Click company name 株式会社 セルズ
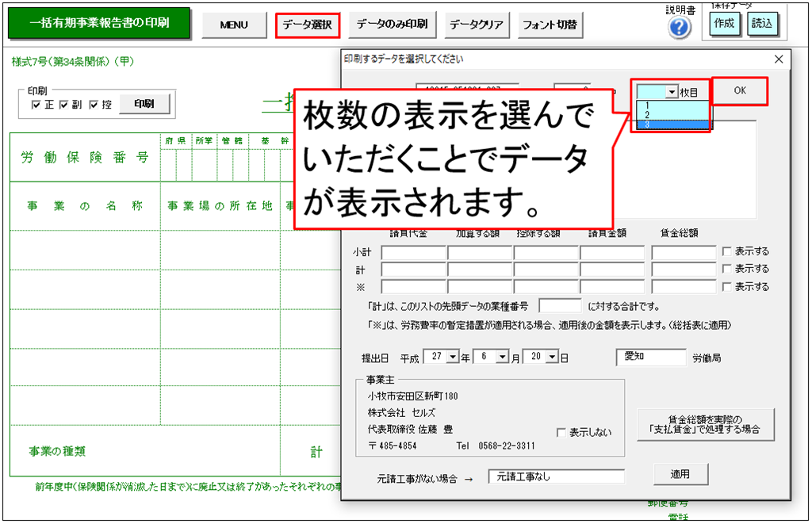The width and height of the screenshot is (812, 524). [x=402, y=413]
